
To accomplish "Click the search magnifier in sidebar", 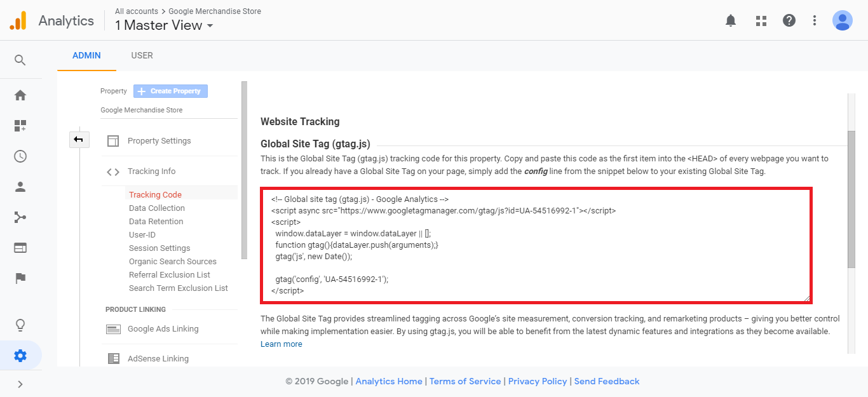I will (20, 60).
